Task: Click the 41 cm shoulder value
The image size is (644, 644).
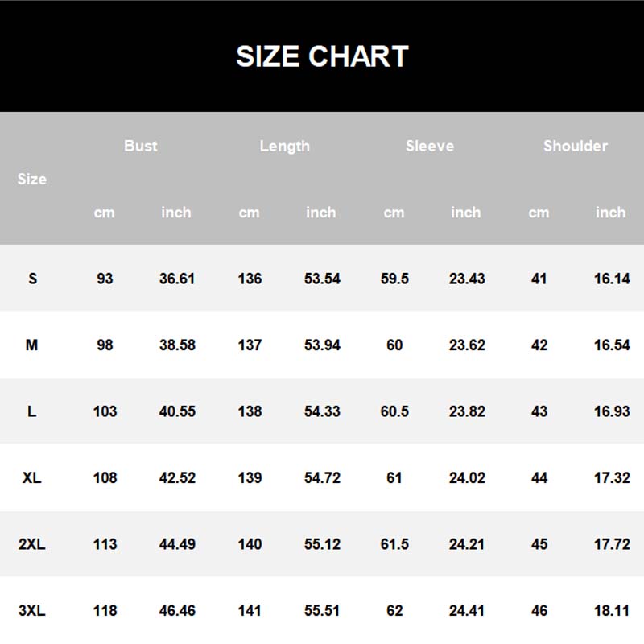Action: point(539,279)
